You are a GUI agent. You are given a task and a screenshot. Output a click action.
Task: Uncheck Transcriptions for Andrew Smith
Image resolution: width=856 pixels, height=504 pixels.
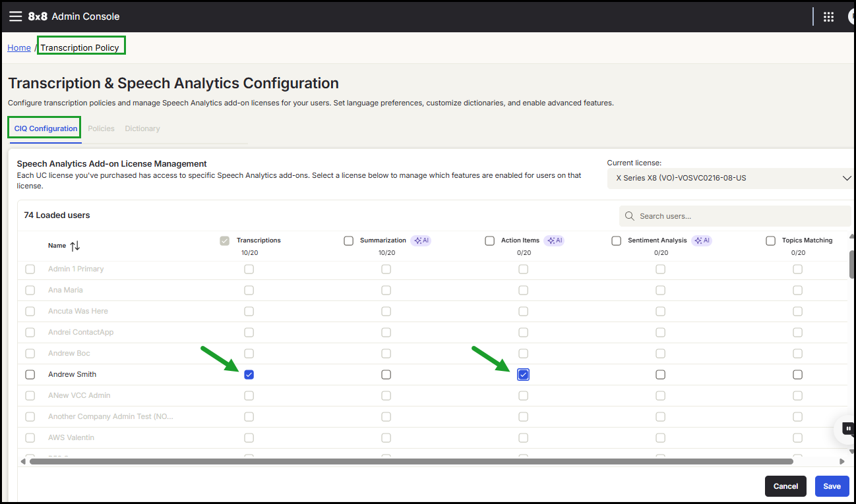click(249, 375)
